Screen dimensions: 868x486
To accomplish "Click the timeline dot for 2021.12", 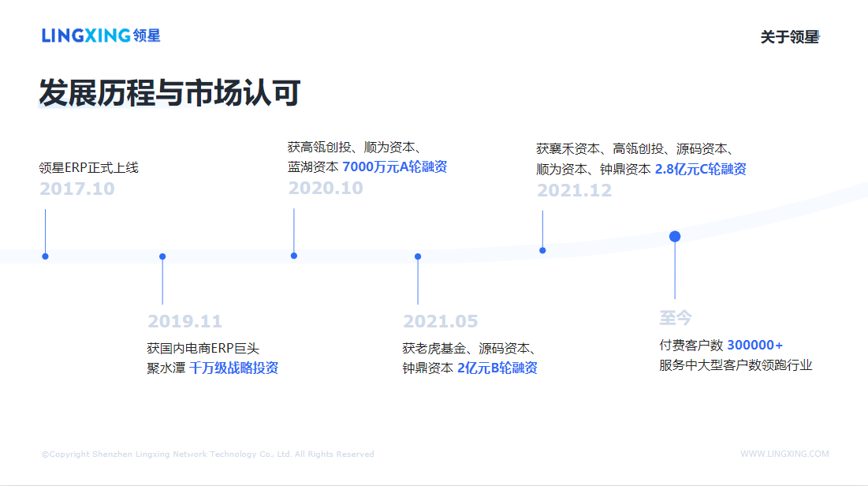I will [x=542, y=250].
